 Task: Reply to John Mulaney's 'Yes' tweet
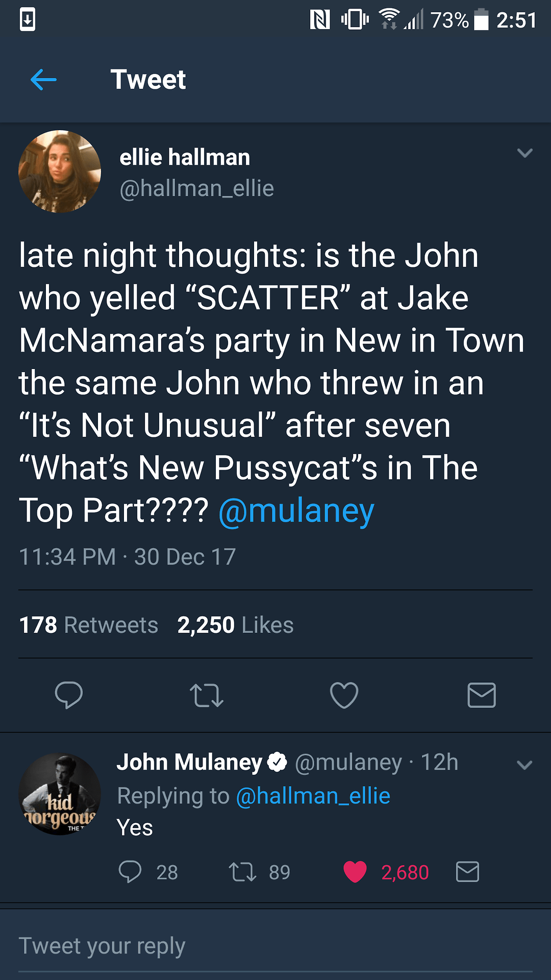[x=130, y=872]
